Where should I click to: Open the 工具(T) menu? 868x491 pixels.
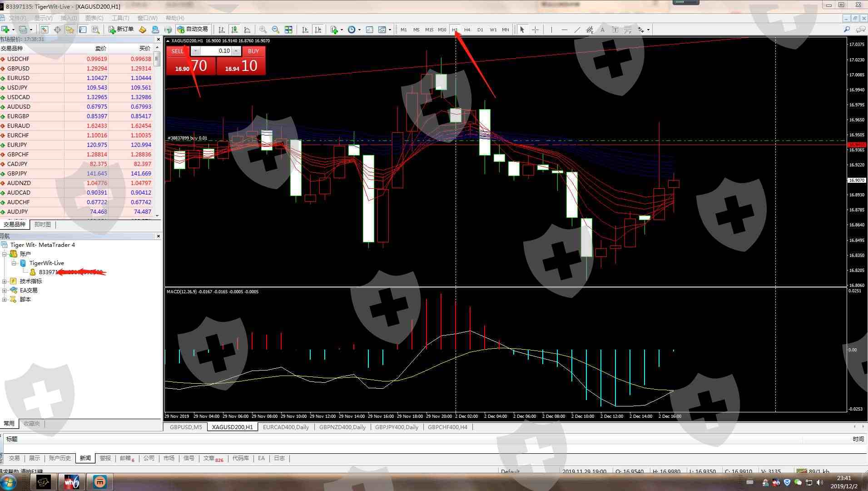click(x=120, y=18)
